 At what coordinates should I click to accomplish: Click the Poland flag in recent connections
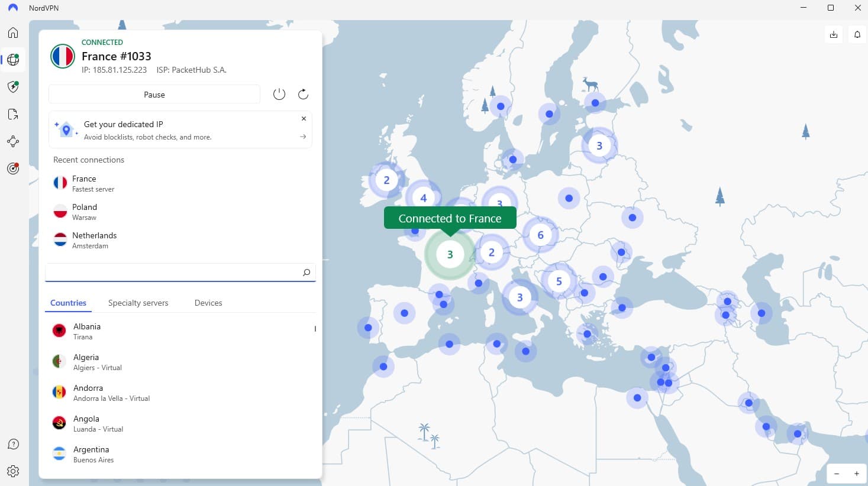point(60,211)
